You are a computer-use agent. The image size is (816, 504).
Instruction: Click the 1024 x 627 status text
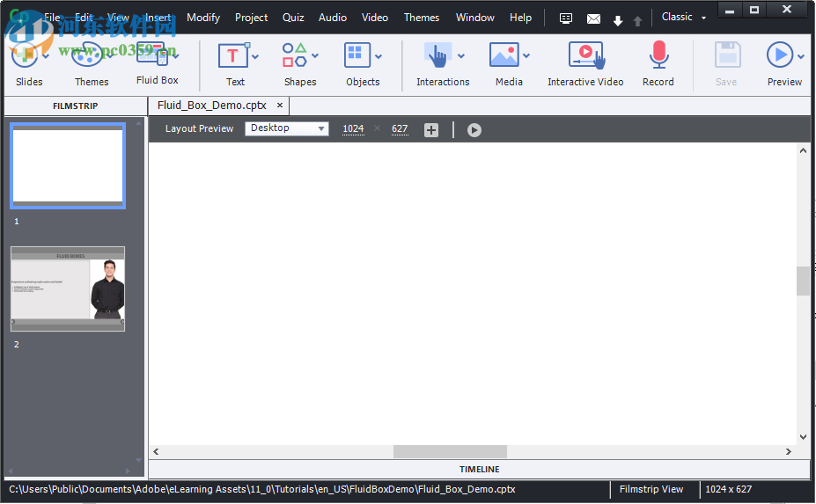point(728,489)
